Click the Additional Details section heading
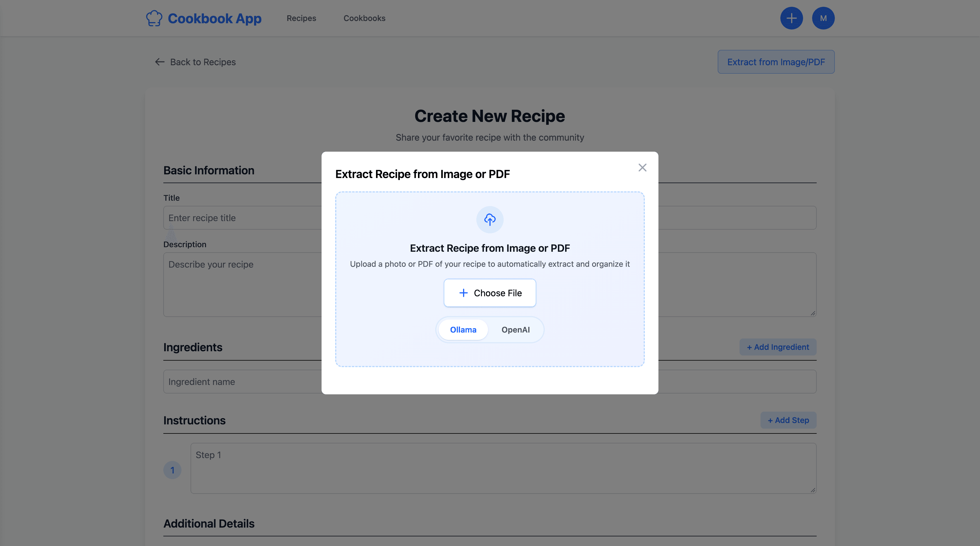Screen dimensions: 980x546 pos(209,524)
